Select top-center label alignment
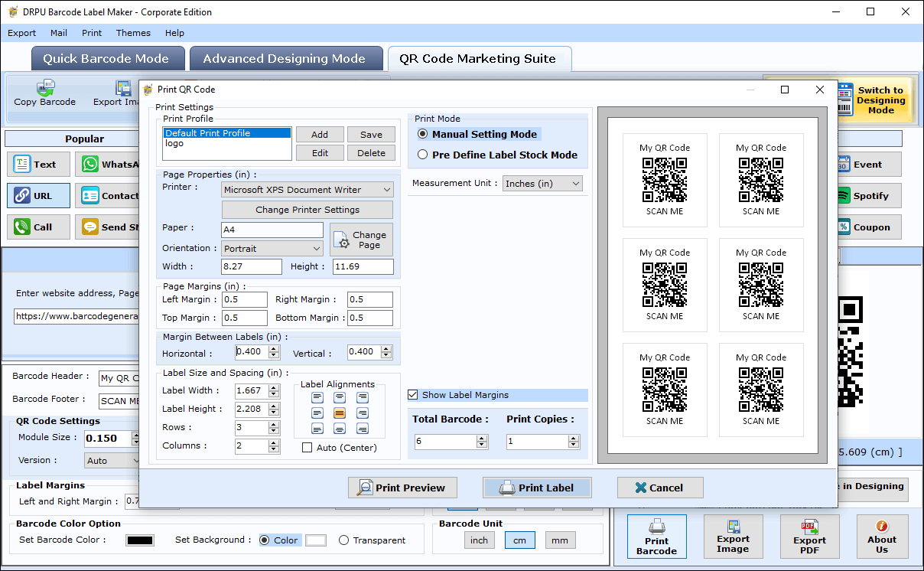The width and height of the screenshot is (924, 571). [340, 398]
